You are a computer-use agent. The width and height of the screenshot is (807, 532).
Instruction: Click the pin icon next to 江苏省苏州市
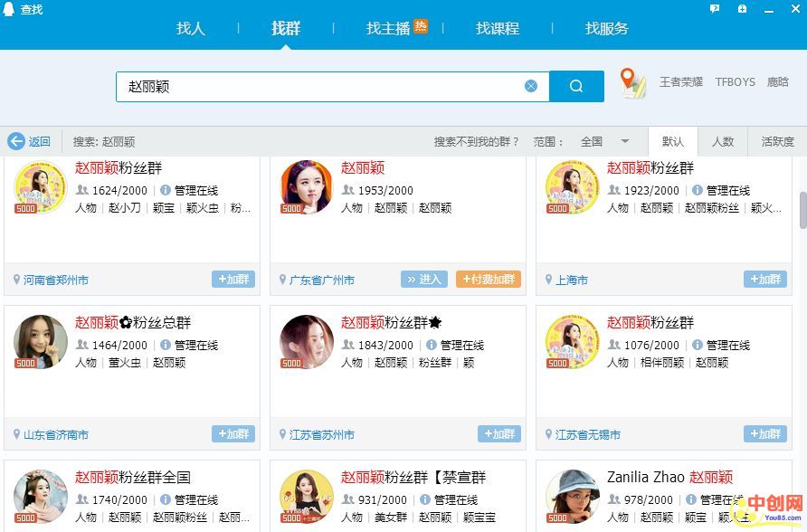282,435
